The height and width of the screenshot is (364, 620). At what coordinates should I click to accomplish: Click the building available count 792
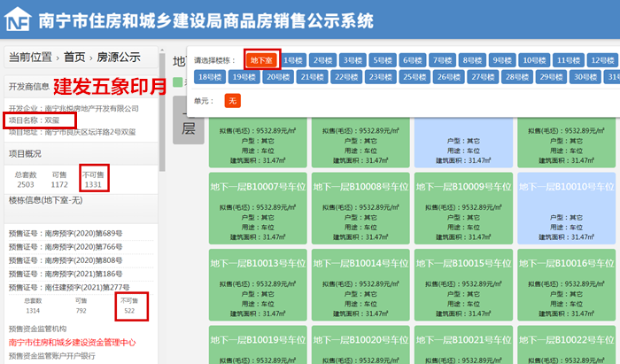pyautogui.click(x=81, y=311)
